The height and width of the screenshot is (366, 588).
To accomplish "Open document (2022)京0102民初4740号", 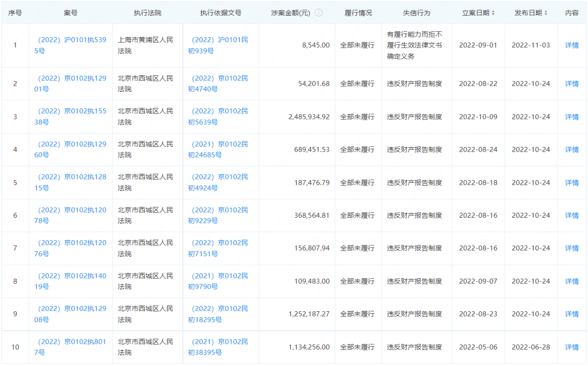I will [x=218, y=84].
